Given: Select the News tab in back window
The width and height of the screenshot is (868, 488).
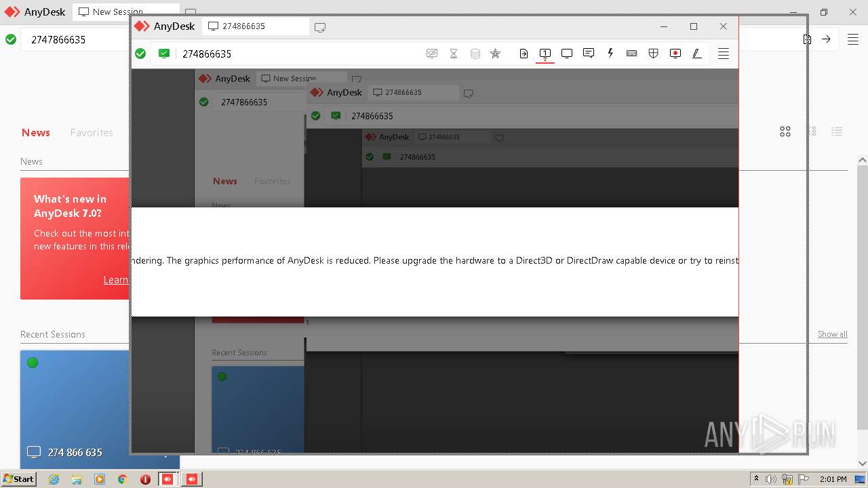Looking at the screenshot, I should coord(36,133).
